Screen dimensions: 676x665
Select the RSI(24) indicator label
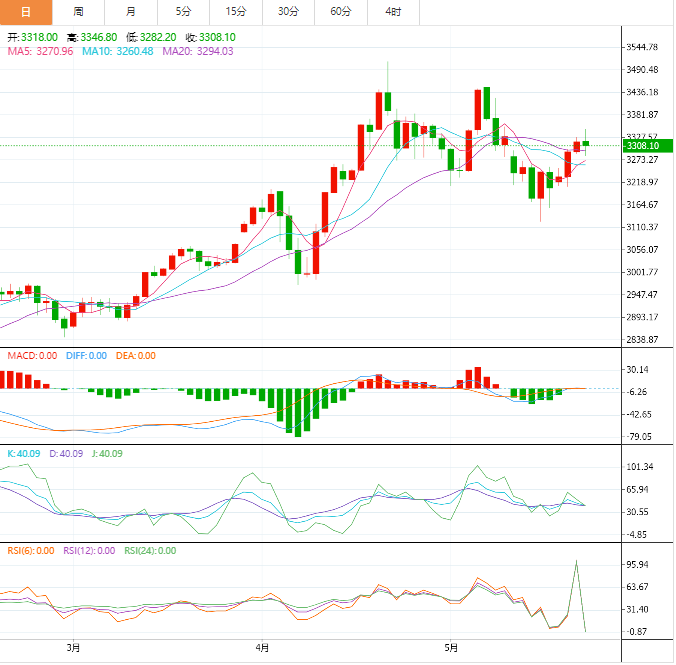(x=150, y=550)
